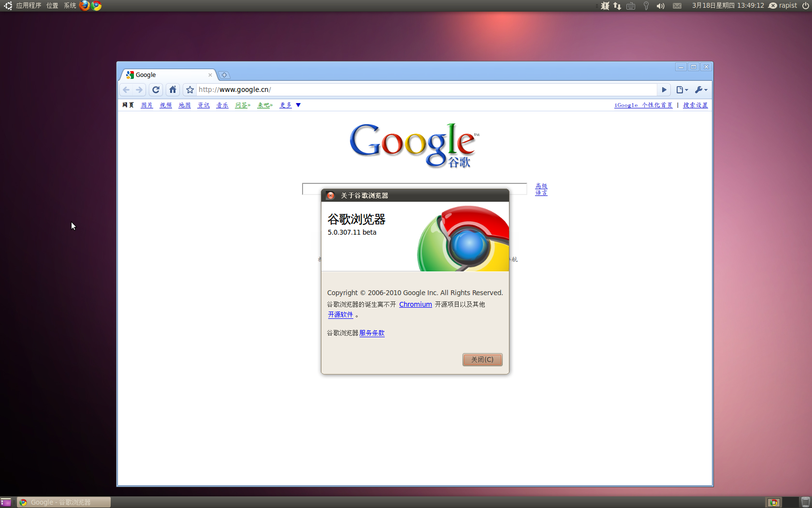Open iGoogle 个性化首页 link
This screenshot has width=812, height=508.
click(643, 105)
